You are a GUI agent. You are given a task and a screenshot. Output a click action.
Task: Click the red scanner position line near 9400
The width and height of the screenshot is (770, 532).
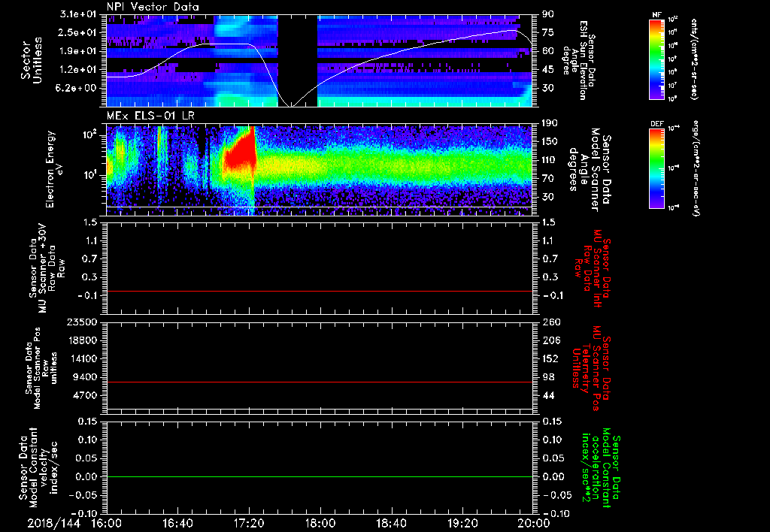coord(319,382)
